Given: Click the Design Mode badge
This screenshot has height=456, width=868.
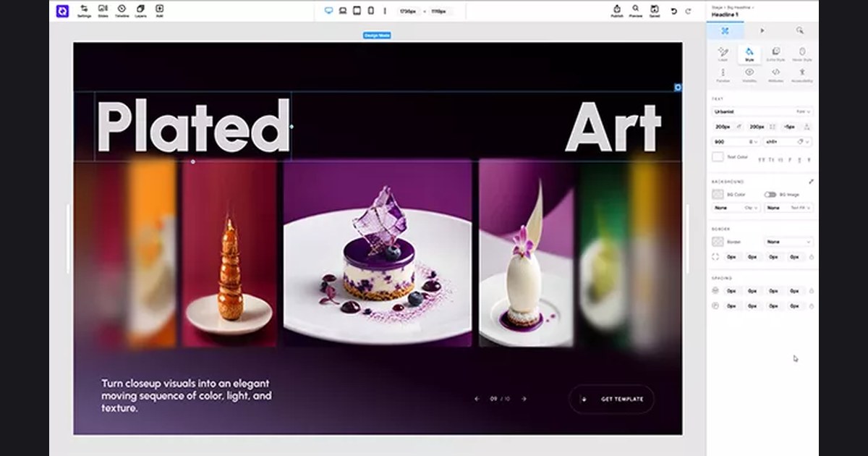Looking at the screenshot, I should click(x=377, y=35).
